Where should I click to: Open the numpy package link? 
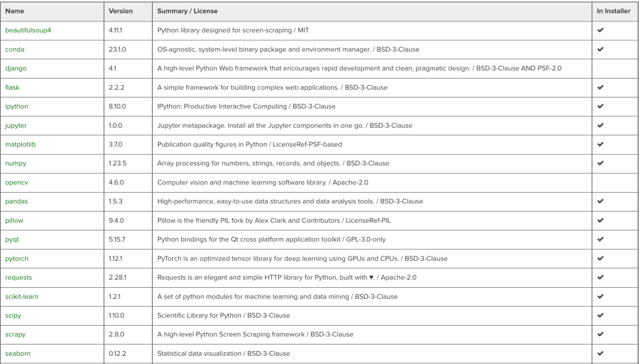point(15,164)
